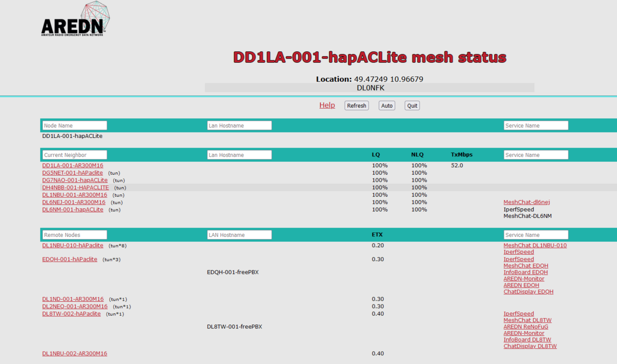
Task: Open neighbor DH4NBB-001-HAPACLITE
Action: (76, 188)
